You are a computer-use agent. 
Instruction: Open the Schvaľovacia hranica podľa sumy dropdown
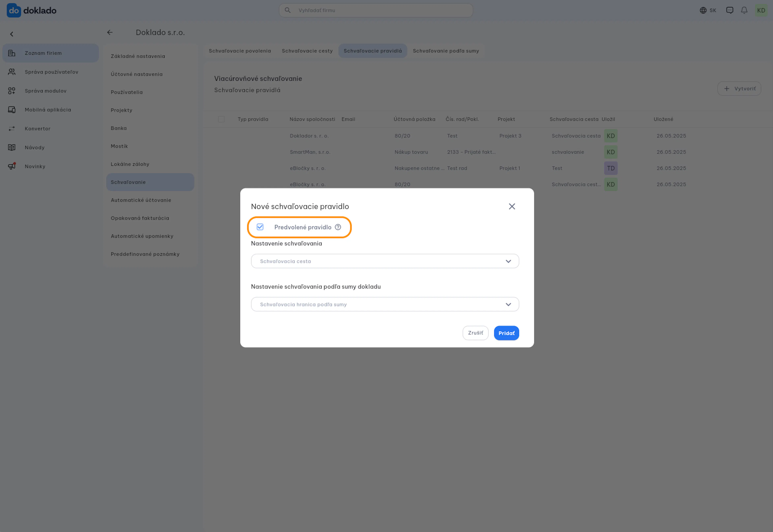coord(385,304)
